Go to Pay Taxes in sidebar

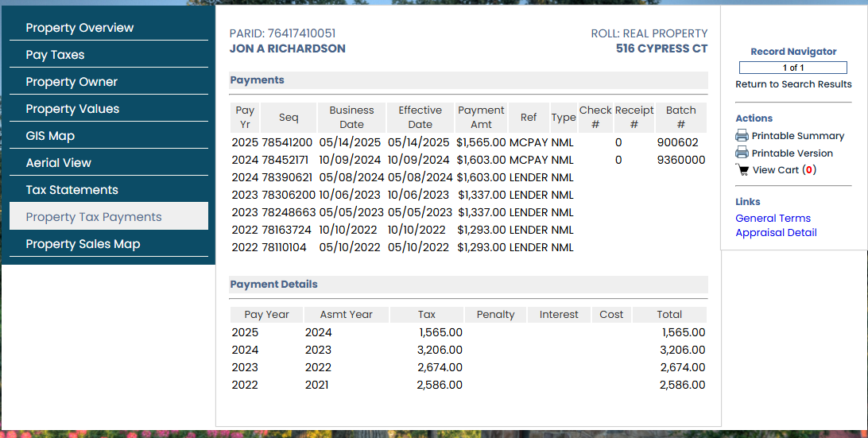[x=55, y=55]
